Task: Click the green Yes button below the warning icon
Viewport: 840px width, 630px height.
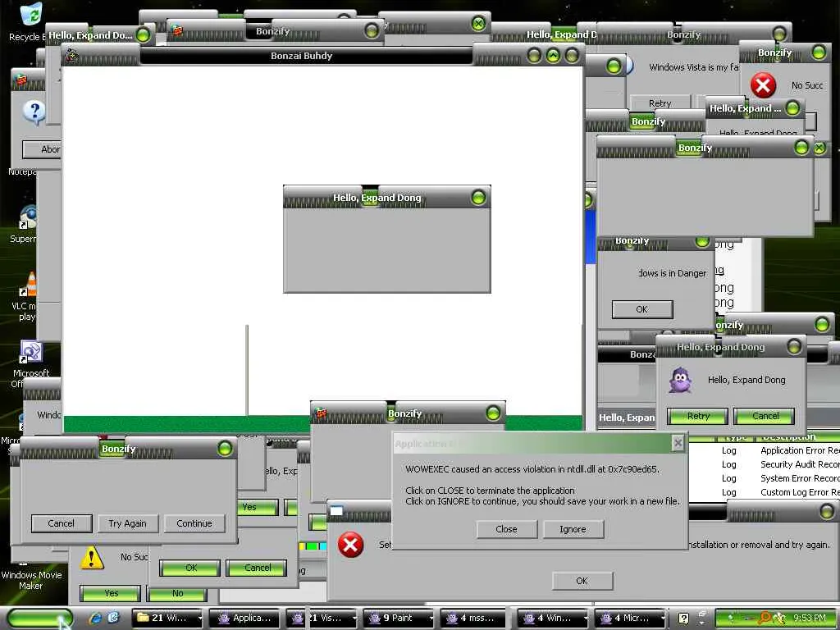Action: tap(111, 593)
